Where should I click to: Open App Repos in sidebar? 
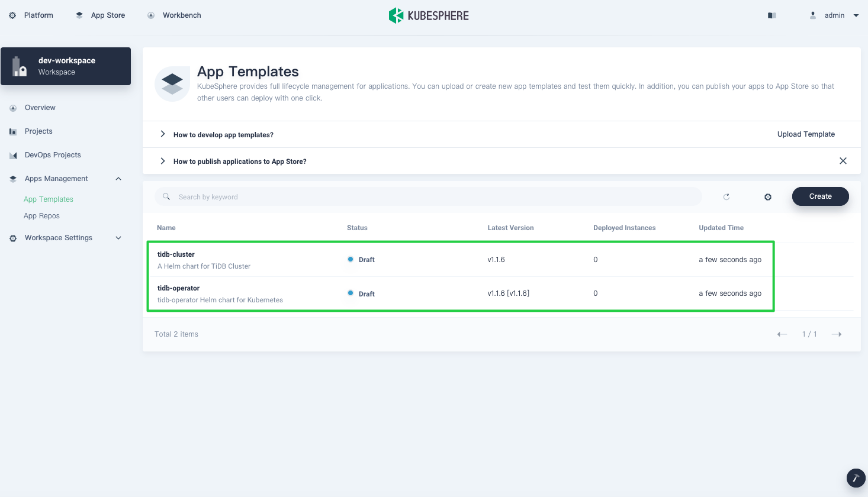coord(41,216)
